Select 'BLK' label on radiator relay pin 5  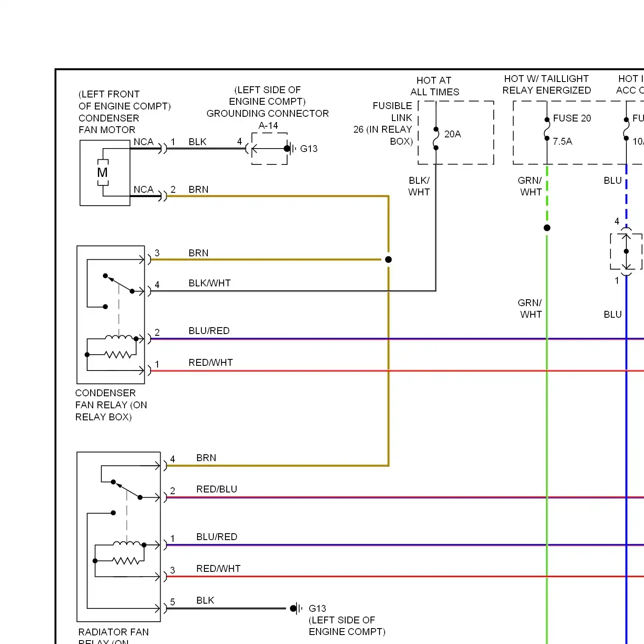(205, 600)
